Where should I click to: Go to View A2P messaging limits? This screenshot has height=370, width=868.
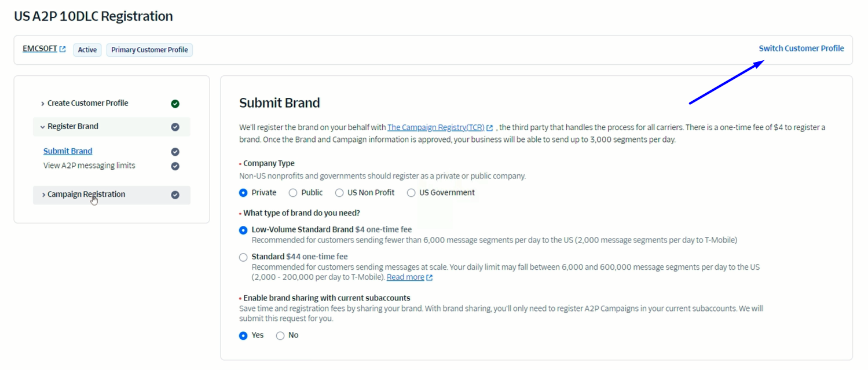point(89,166)
